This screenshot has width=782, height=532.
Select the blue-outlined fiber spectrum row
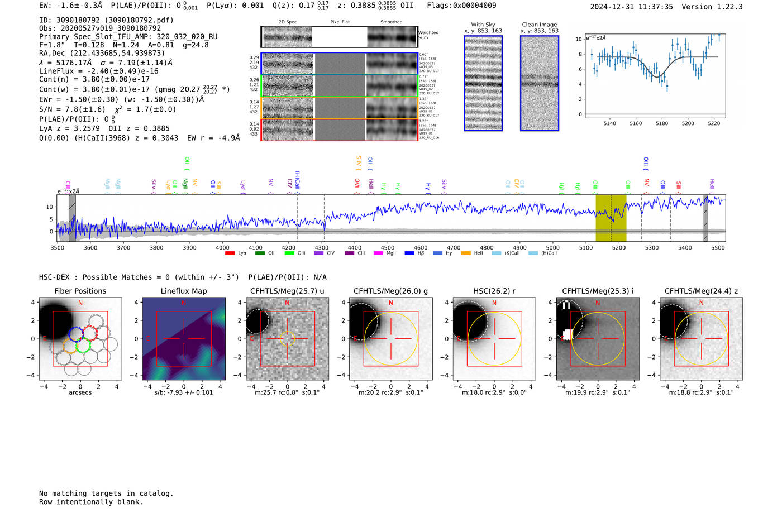(x=339, y=64)
